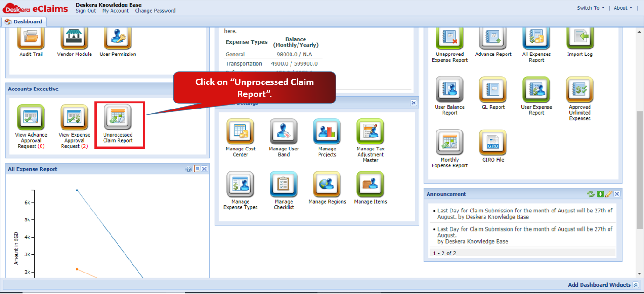Close the All Expense Report widget
Image resolution: width=644 pixels, height=294 pixels.
pos(204,169)
